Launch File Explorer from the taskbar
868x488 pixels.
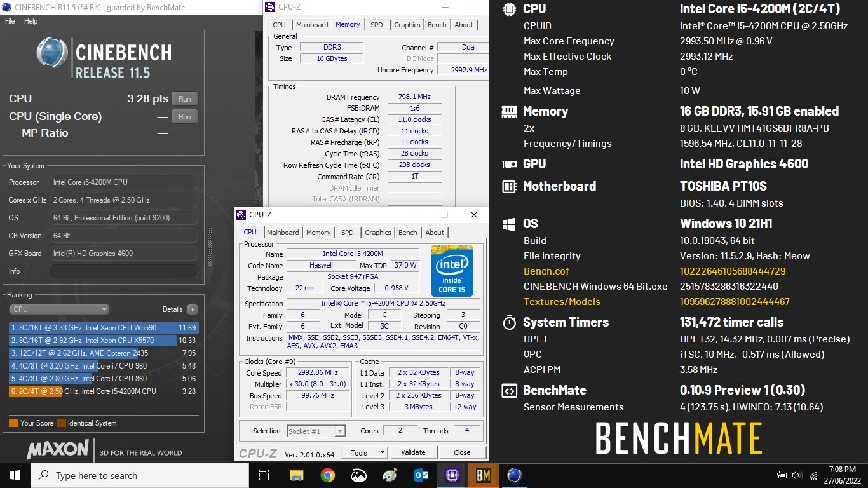click(x=296, y=475)
